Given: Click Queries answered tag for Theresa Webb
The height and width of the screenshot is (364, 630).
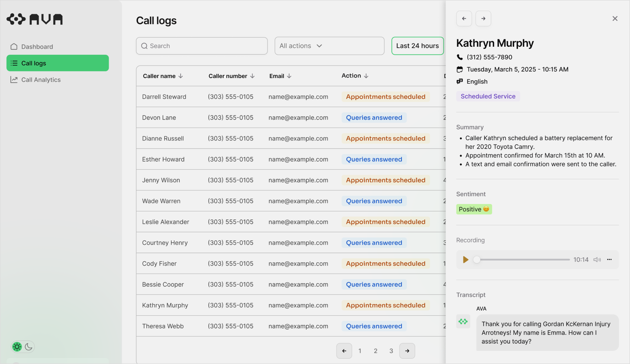Looking at the screenshot, I should [x=374, y=326].
